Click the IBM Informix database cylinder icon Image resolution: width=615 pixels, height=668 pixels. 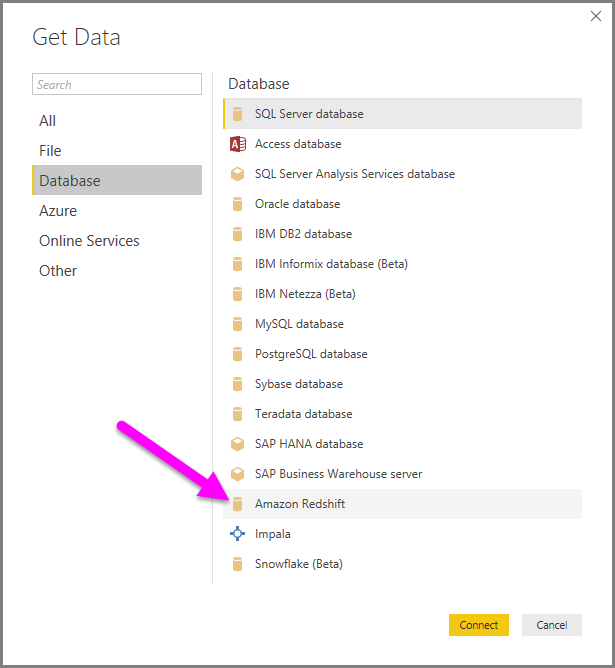[238, 264]
